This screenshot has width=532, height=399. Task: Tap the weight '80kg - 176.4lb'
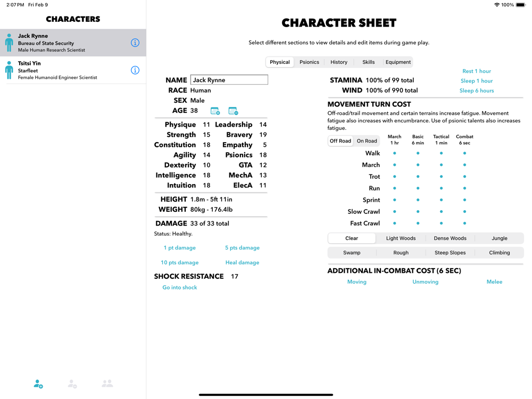coord(211,209)
